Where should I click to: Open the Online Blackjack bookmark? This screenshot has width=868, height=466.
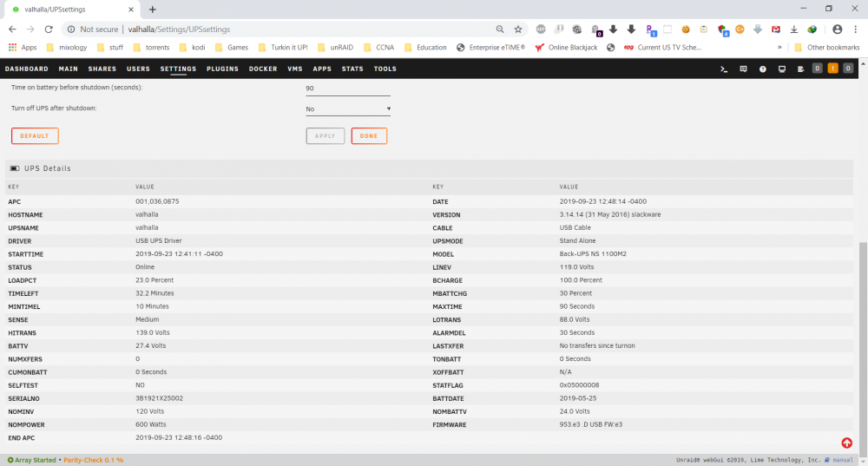(x=566, y=48)
